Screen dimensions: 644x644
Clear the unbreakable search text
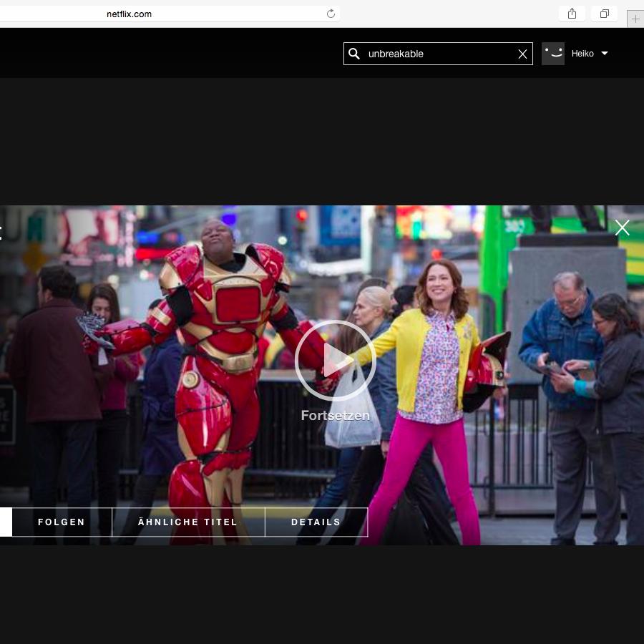tap(522, 54)
